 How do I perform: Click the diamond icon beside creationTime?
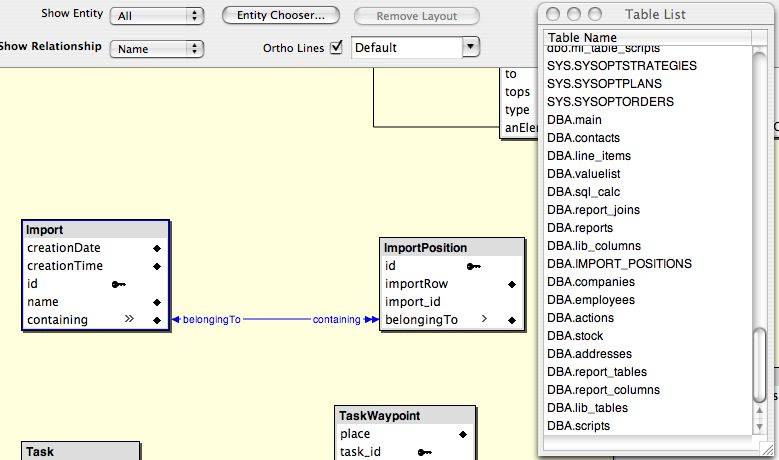point(157,266)
